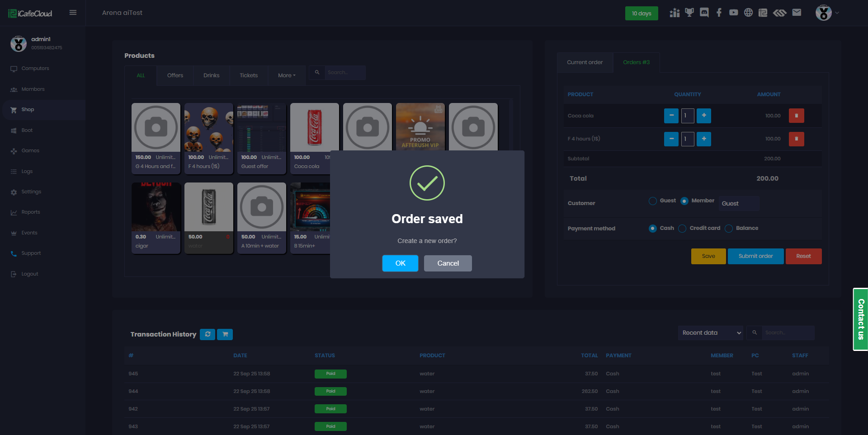Add the cigar product card
868x435 pixels.
pos(156,218)
